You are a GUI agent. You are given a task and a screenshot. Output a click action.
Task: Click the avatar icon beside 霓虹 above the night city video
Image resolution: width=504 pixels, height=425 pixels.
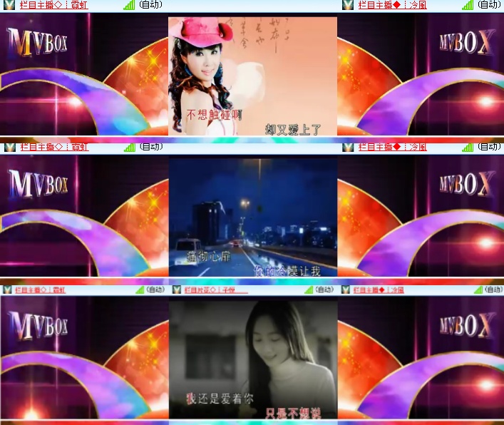tap(9, 147)
